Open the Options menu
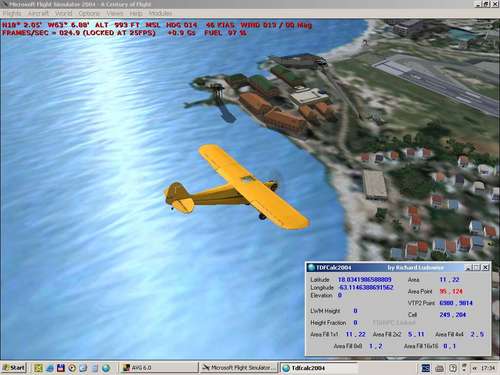The height and width of the screenshot is (375, 500). point(89,13)
